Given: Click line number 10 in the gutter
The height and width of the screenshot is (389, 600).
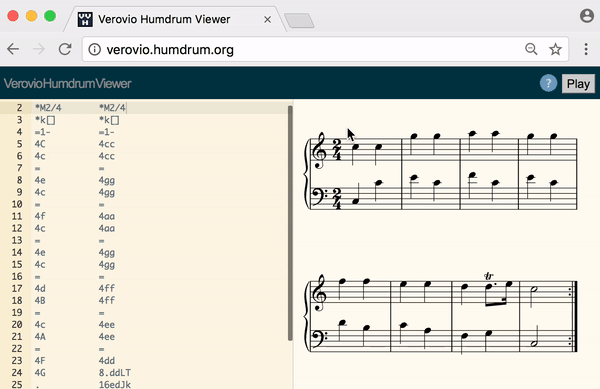Looking at the screenshot, I should coord(17,204).
